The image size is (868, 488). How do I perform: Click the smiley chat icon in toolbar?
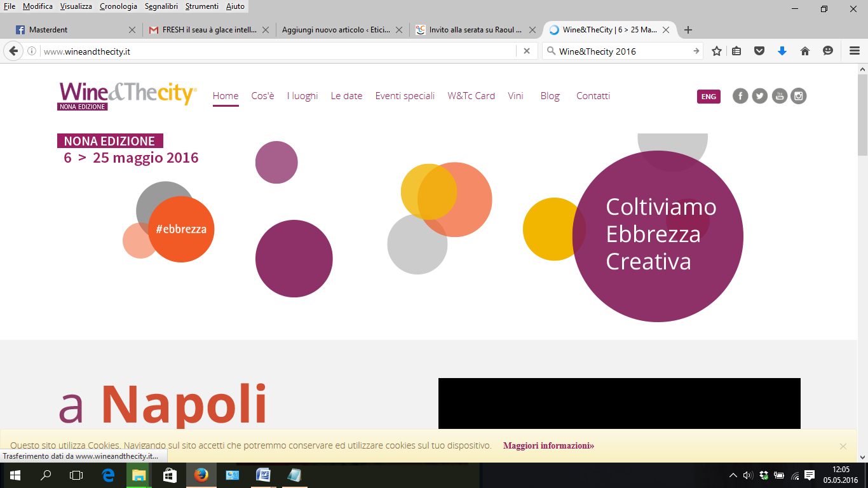(x=828, y=51)
